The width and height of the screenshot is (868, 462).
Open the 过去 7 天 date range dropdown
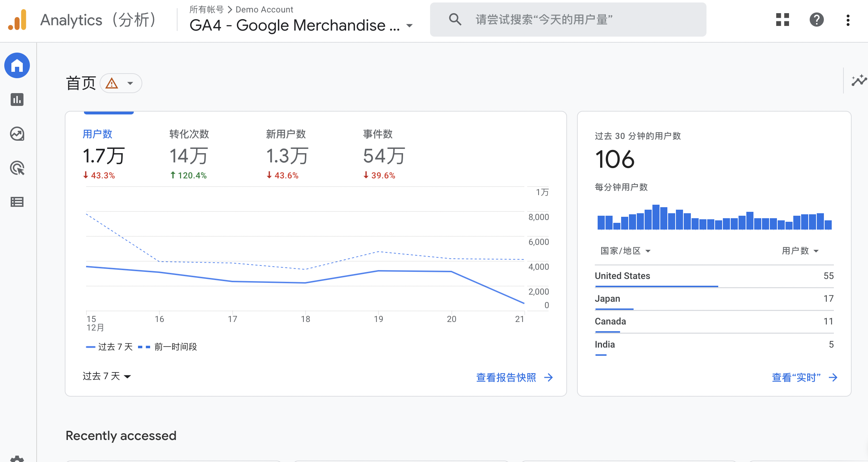[x=107, y=376]
